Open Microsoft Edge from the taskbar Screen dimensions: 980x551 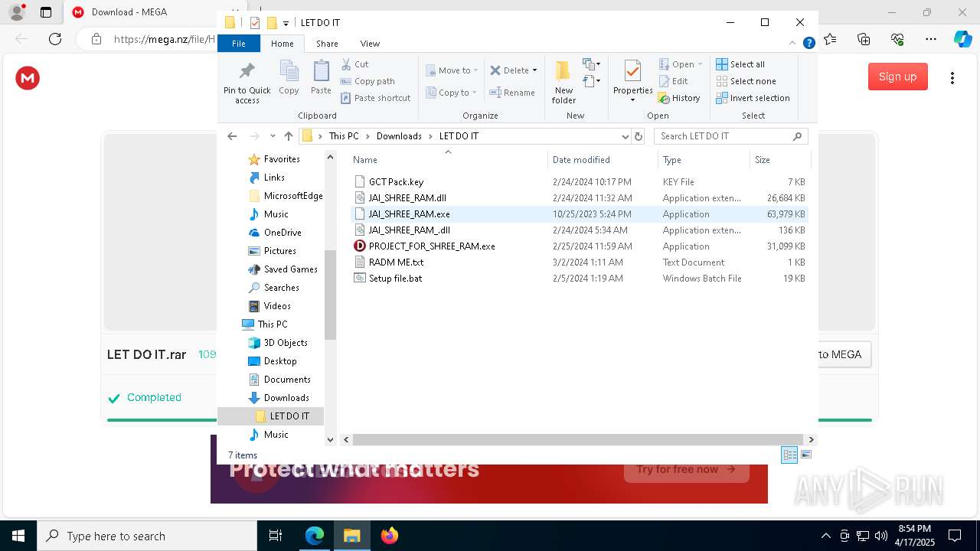[315, 536]
